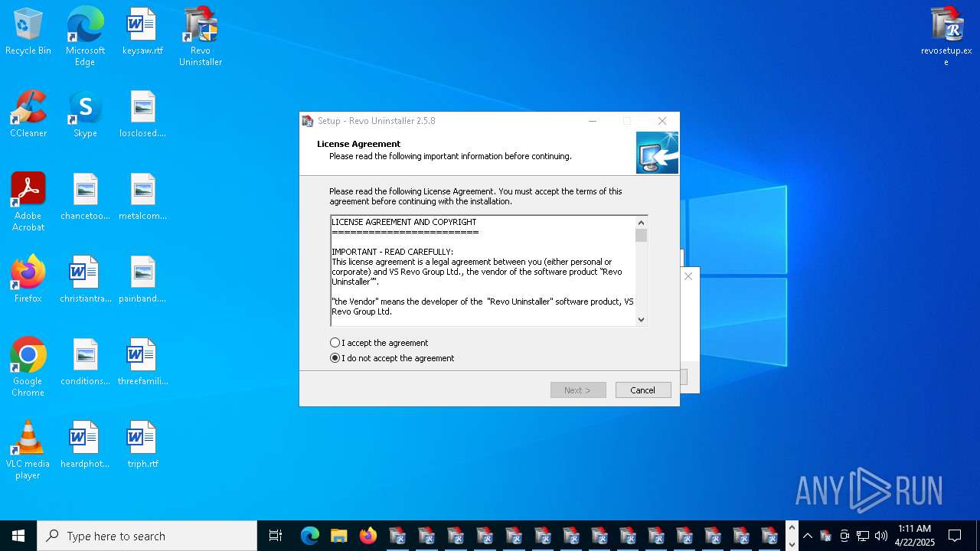This screenshot has width=980, height=551.
Task: Select the CCleaner desktop shortcut
Action: coord(28,115)
